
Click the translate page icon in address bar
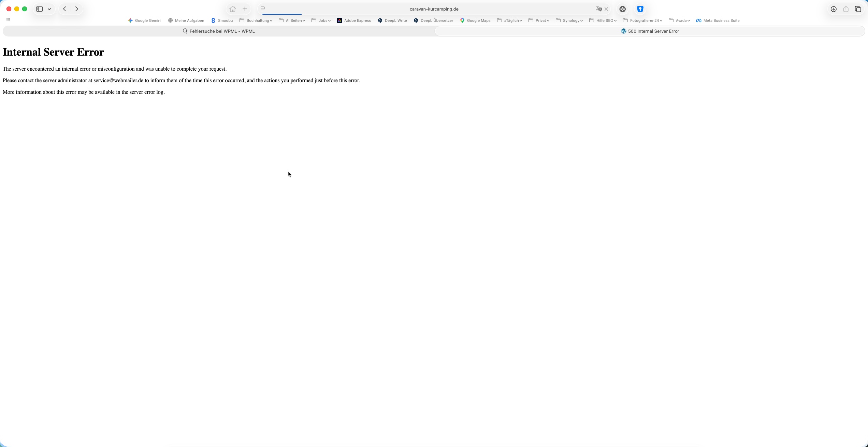(598, 9)
